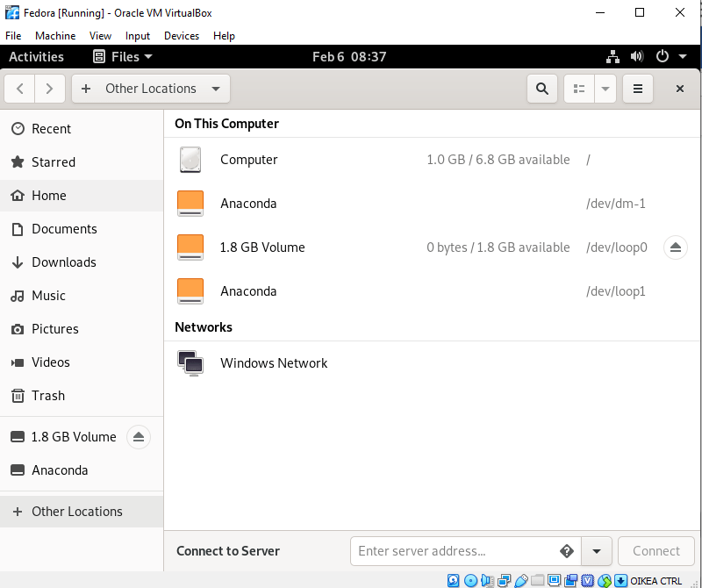The image size is (702, 588).
Task: Open the Windows Network icon
Action: click(x=190, y=363)
